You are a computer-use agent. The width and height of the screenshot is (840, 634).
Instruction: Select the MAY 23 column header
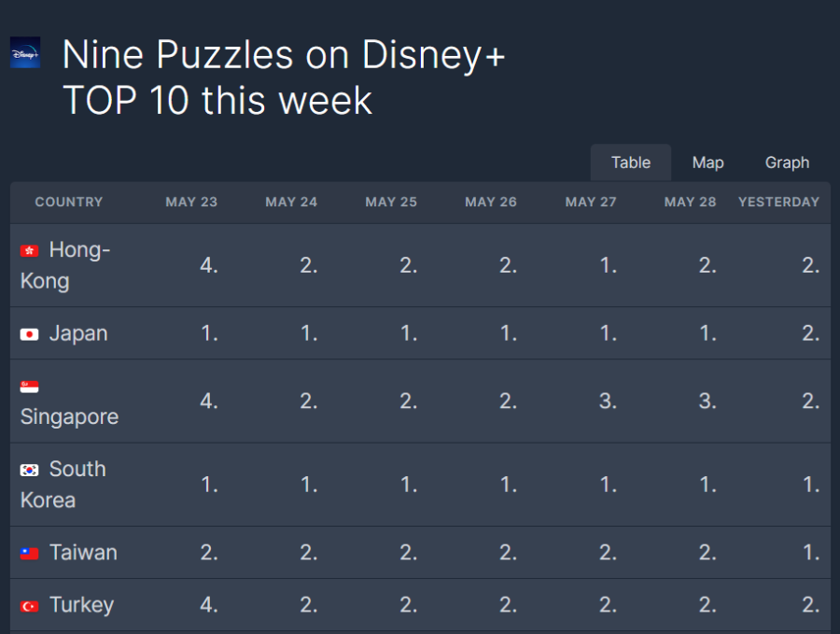coord(191,202)
